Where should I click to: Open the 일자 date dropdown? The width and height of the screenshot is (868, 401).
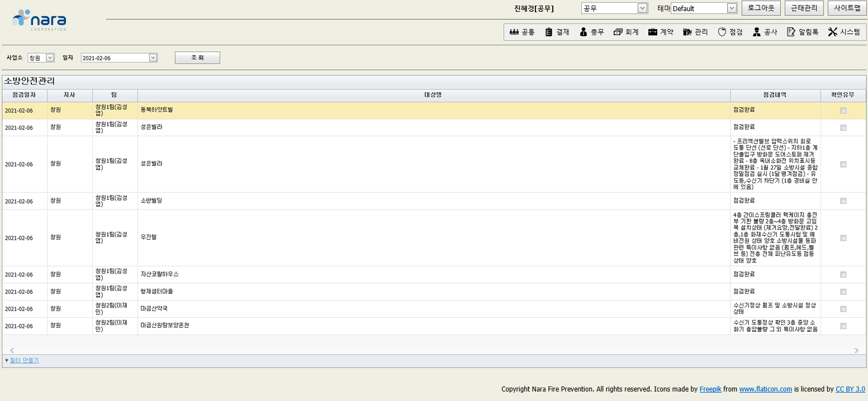coord(153,58)
